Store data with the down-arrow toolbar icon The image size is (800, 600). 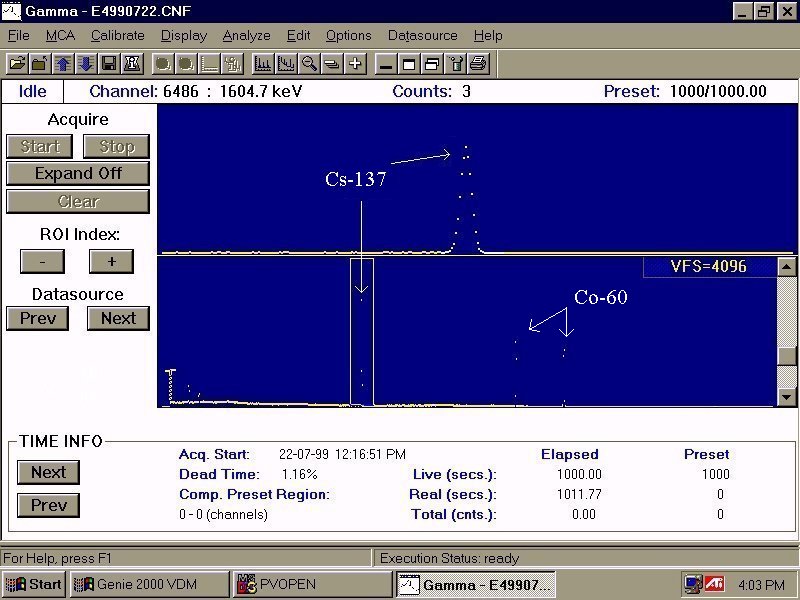pyautogui.click(x=84, y=63)
